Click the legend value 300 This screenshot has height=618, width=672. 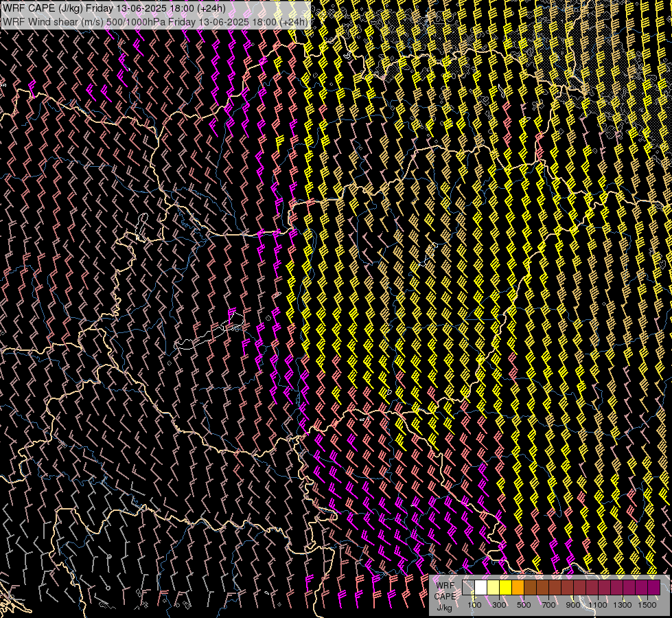[499, 605]
